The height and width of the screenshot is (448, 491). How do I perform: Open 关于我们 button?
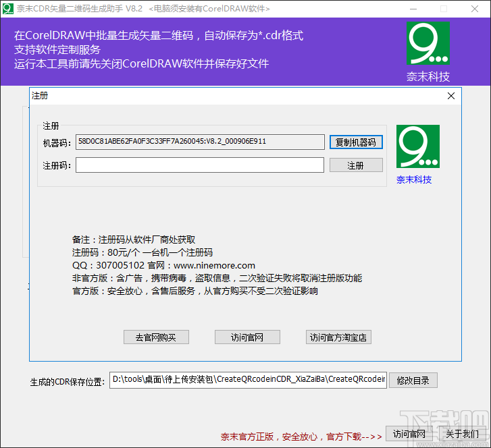tap(462, 434)
